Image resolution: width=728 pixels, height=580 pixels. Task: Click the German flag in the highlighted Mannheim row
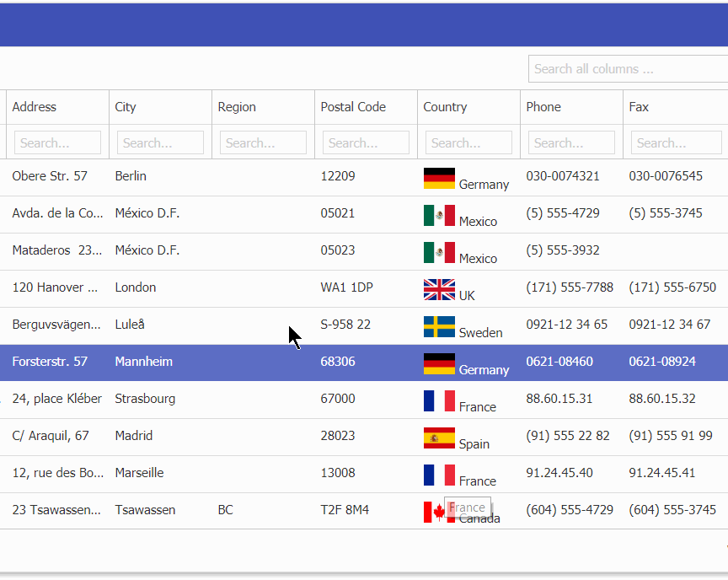(x=439, y=363)
